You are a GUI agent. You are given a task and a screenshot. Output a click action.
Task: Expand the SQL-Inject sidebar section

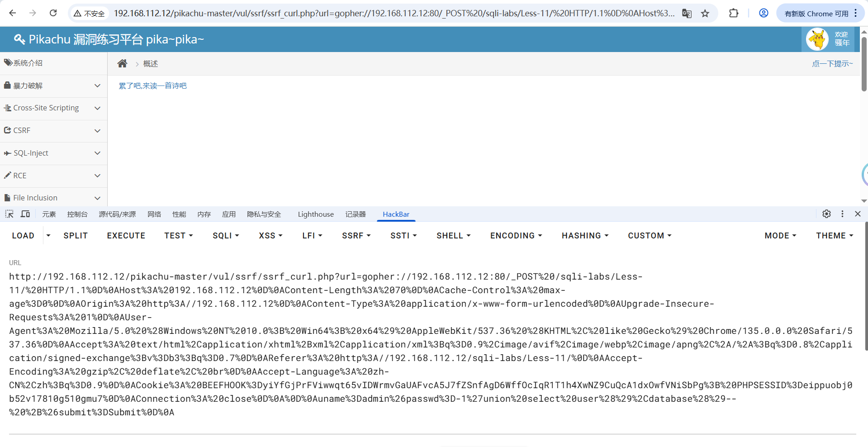pyautogui.click(x=53, y=153)
